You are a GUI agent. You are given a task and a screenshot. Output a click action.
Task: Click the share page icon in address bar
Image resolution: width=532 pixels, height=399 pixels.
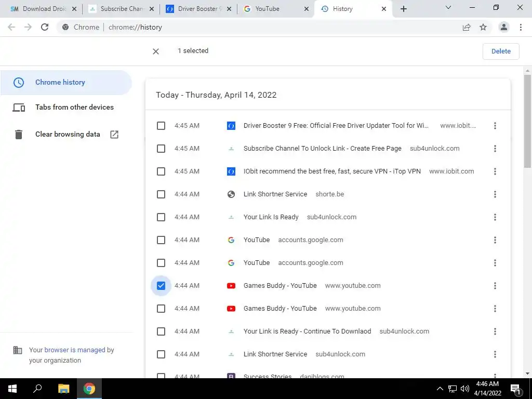tap(467, 27)
